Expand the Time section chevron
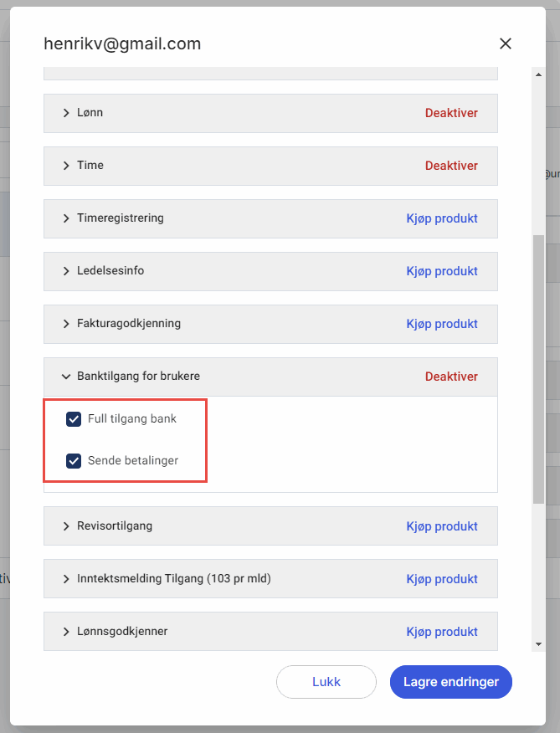Viewport: 560px width, 733px height. point(66,166)
